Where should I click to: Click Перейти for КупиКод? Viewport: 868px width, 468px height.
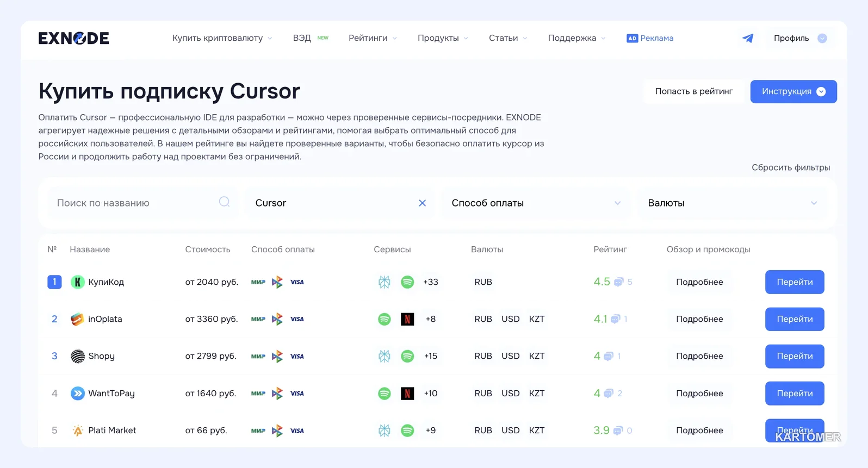click(x=795, y=282)
